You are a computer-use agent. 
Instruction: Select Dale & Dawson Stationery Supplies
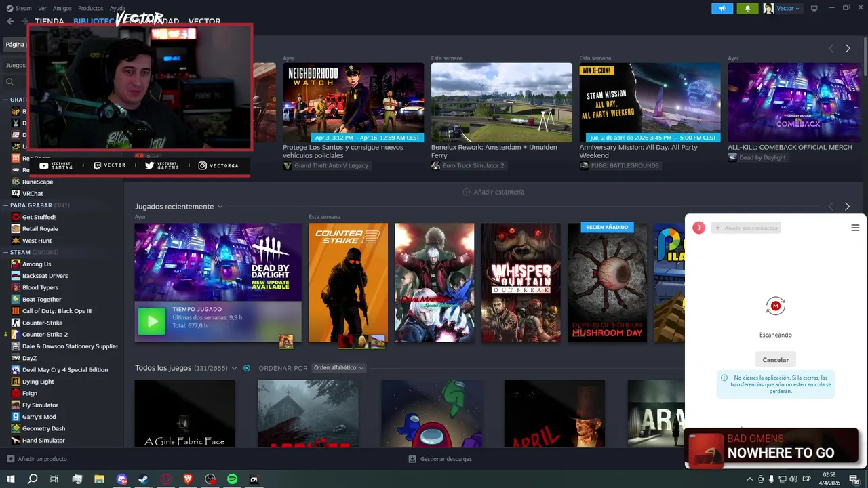[70, 346]
